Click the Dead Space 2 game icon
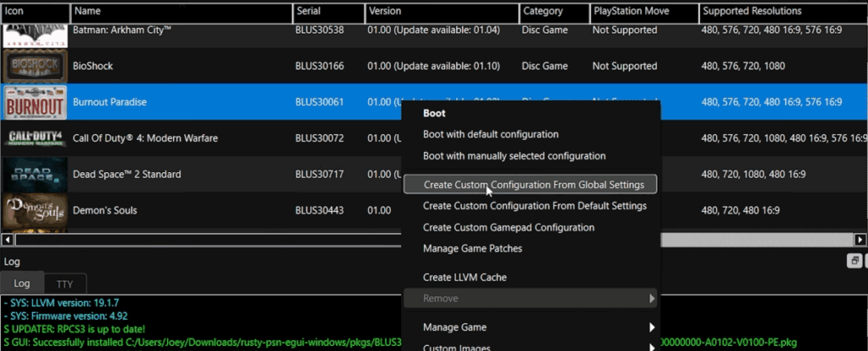The height and width of the screenshot is (351, 868). [34, 175]
